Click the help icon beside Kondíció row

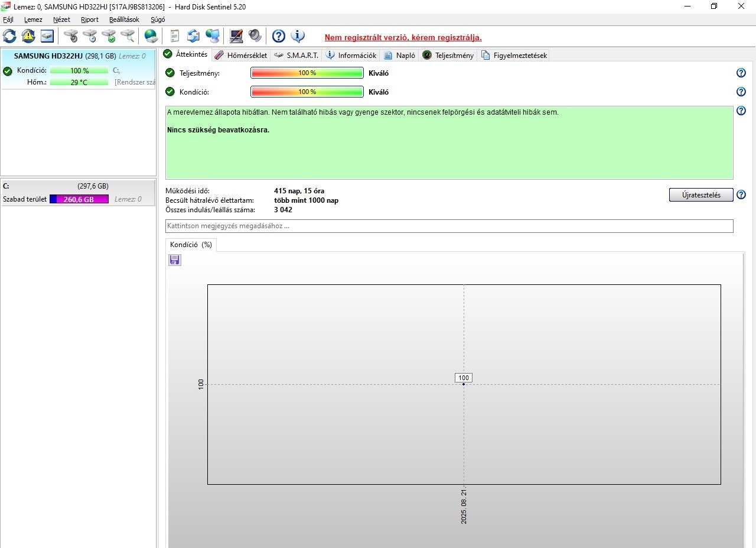point(741,92)
